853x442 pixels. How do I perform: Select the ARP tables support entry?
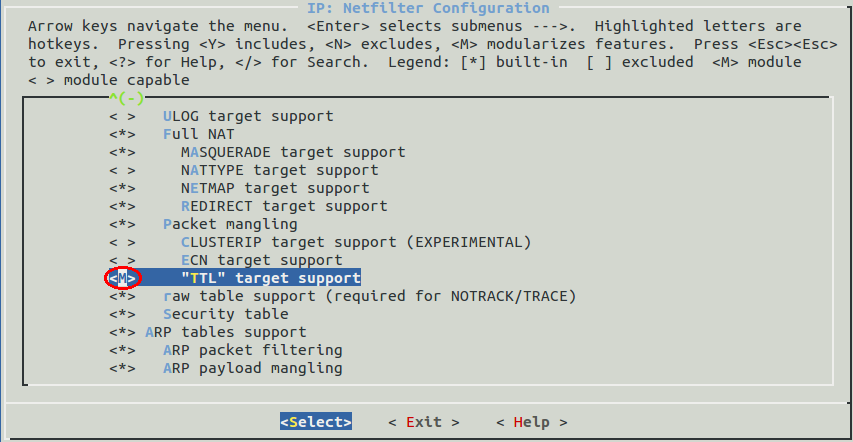226,332
